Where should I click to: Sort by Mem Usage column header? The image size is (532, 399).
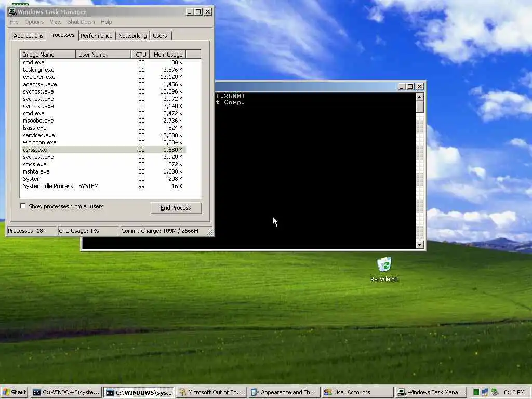[168, 54]
